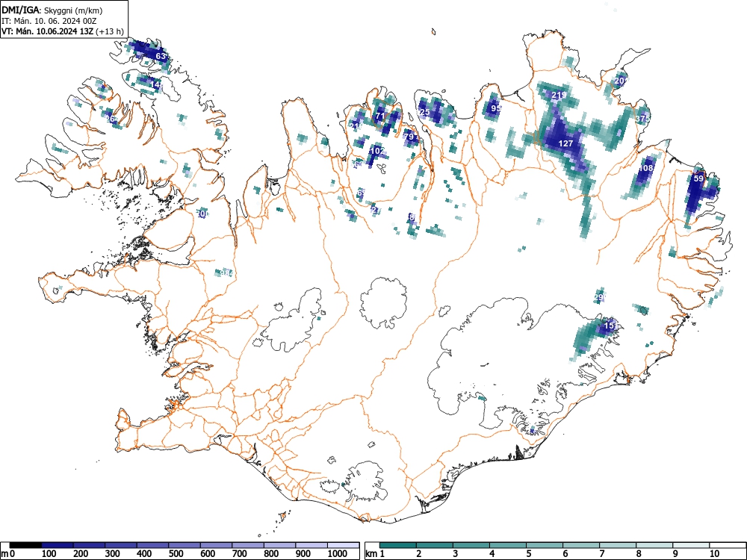Click the 600 tick on the metre legend
The height and width of the screenshot is (560, 747).
pos(207,554)
